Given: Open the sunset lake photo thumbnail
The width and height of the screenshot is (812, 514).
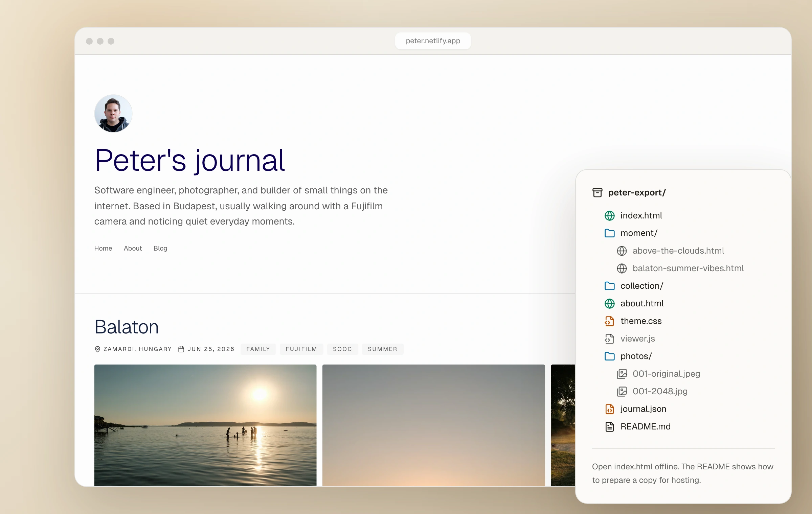Looking at the screenshot, I should [x=205, y=425].
